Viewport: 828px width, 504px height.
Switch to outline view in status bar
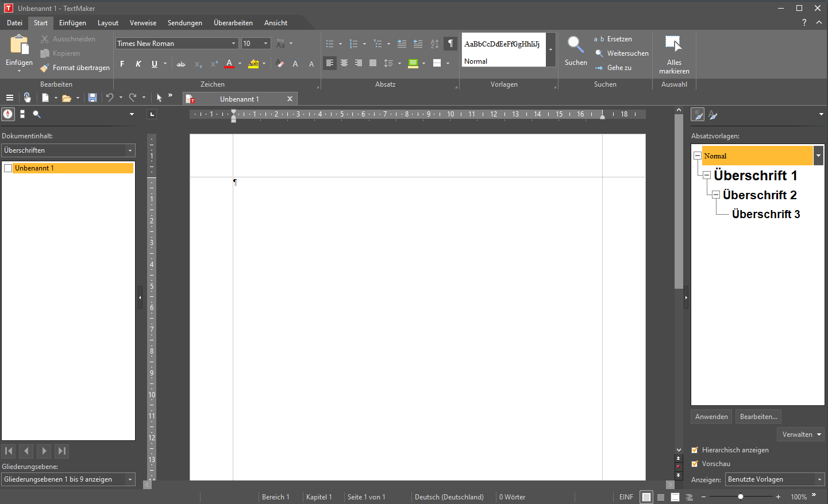click(689, 497)
